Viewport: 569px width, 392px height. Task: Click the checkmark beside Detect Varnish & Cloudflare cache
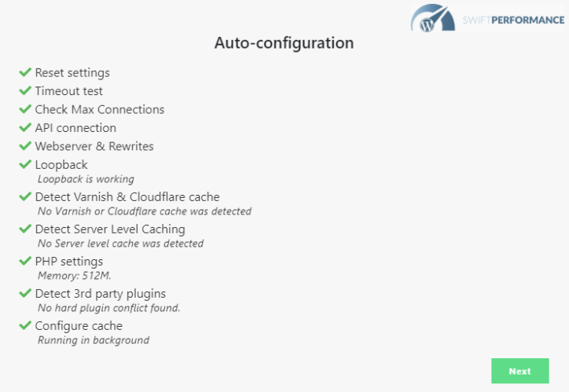click(25, 196)
